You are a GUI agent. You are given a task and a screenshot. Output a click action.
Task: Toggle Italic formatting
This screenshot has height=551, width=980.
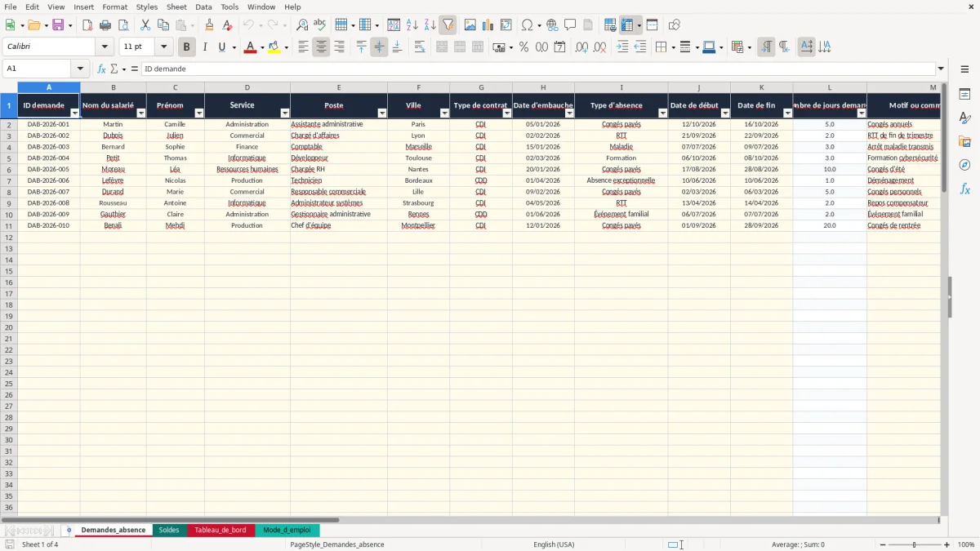pos(204,47)
